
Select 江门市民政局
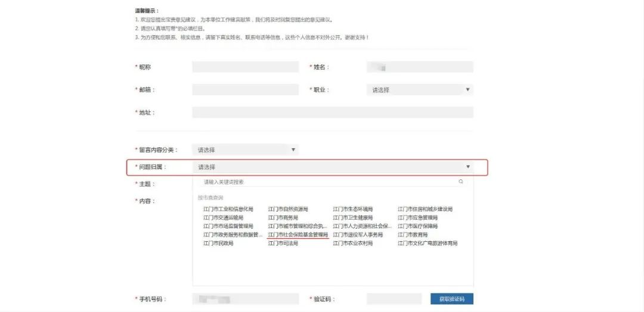218,244
